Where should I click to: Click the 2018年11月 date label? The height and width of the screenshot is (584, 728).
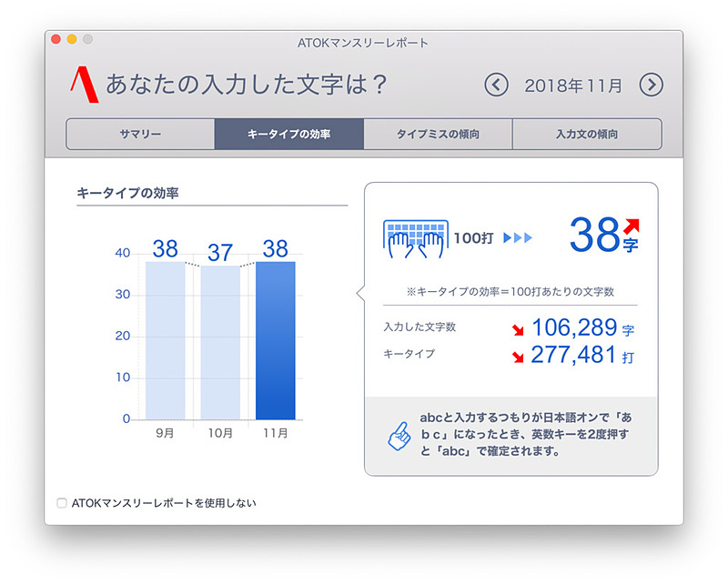pyautogui.click(x=574, y=84)
